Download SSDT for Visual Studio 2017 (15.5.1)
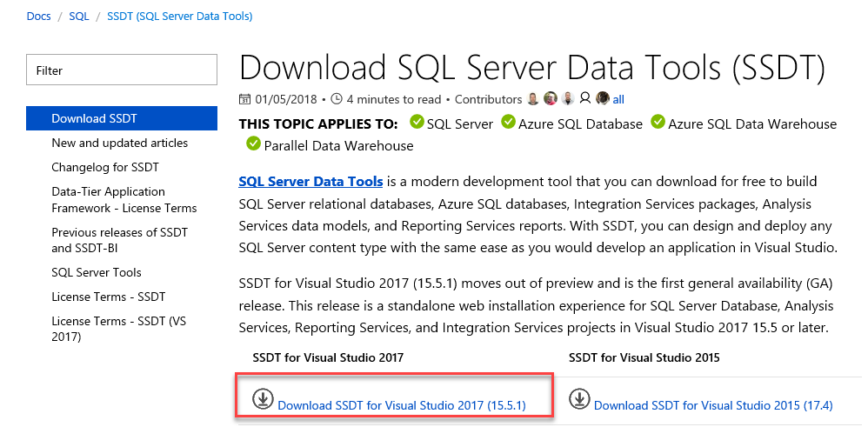 tap(402, 405)
